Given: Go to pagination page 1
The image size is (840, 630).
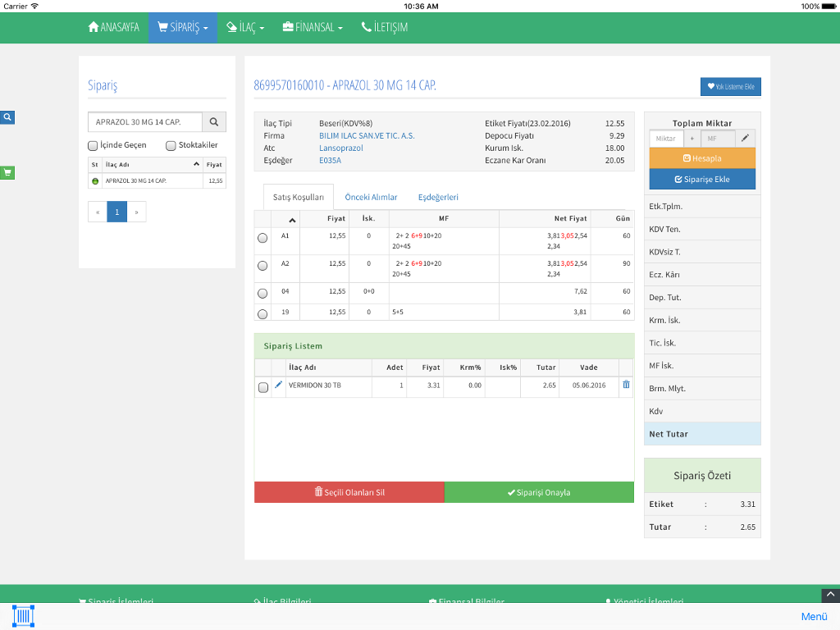Looking at the screenshot, I should 116,212.
